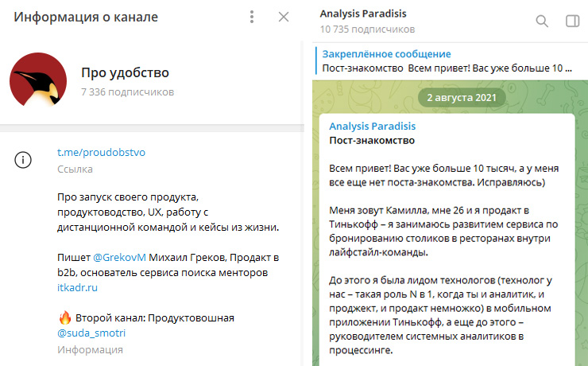Click the fire emoji before Второй канал
588x366 pixels.
65,317
